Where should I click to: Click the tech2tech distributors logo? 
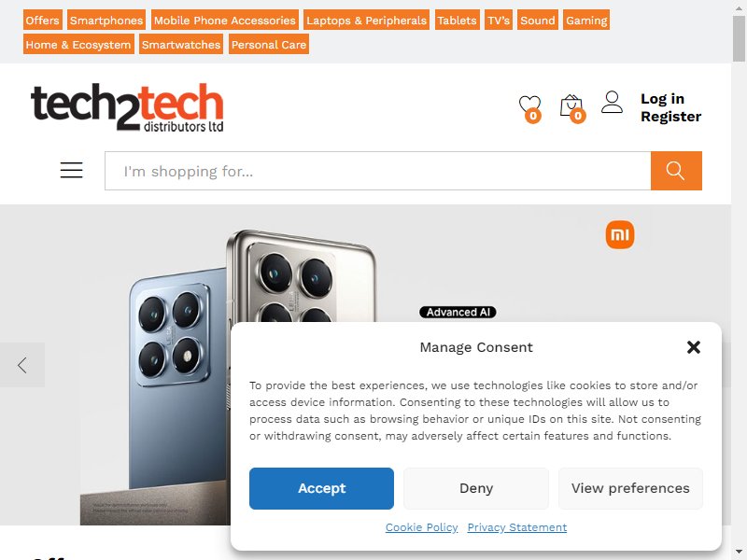coord(127,107)
